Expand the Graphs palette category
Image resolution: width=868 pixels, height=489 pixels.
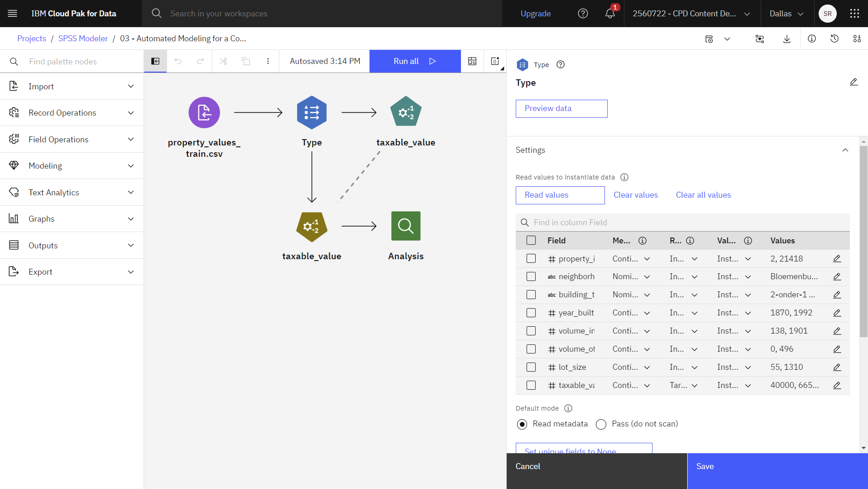point(72,219)
